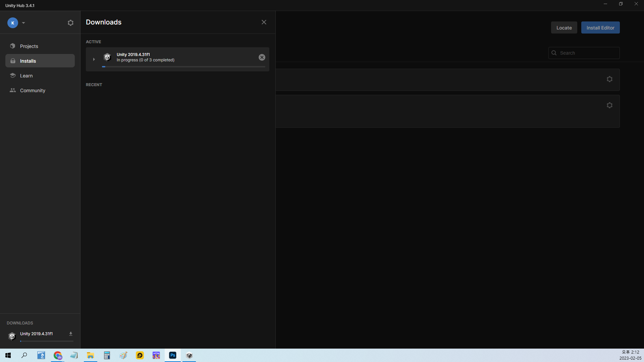
Task: Click the account avatar K
Action: point(13,23)
